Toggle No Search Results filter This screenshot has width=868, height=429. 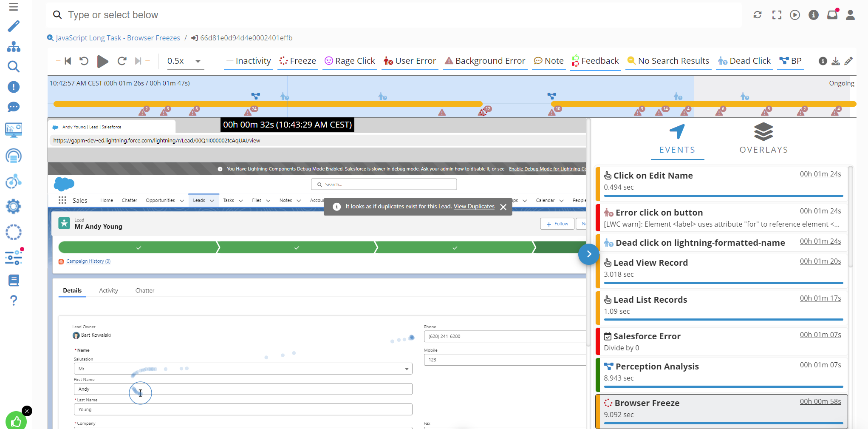668,61
